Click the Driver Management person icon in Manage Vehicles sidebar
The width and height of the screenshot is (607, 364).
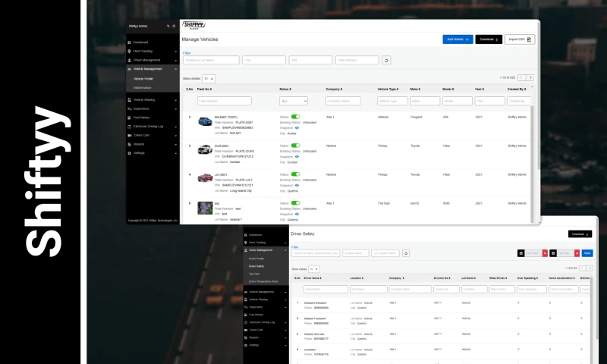[x=129, y=61]
